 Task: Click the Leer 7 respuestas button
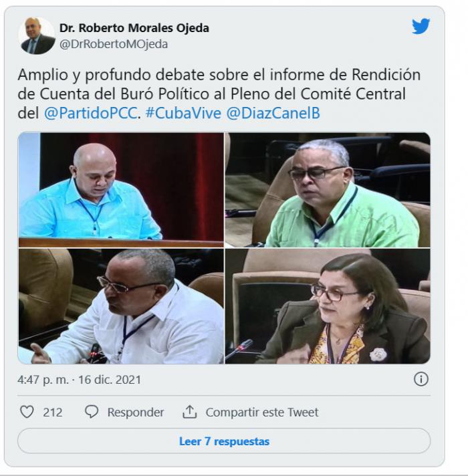click(224, 441)
